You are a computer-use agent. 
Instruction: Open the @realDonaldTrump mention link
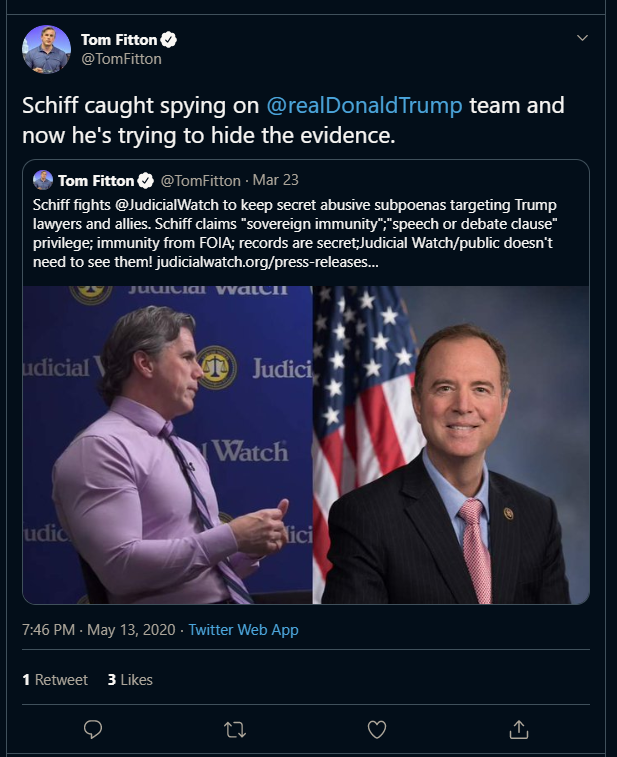(x=366, y=105)
